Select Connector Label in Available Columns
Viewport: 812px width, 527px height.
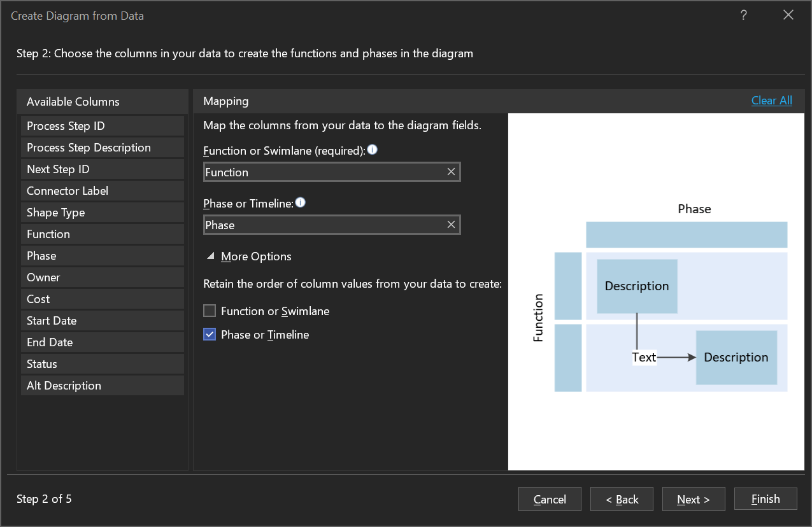point(103,191)
